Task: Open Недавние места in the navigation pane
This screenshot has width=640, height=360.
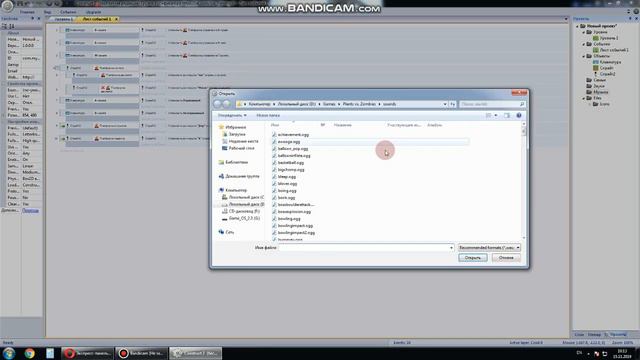Action: point(243,141)
